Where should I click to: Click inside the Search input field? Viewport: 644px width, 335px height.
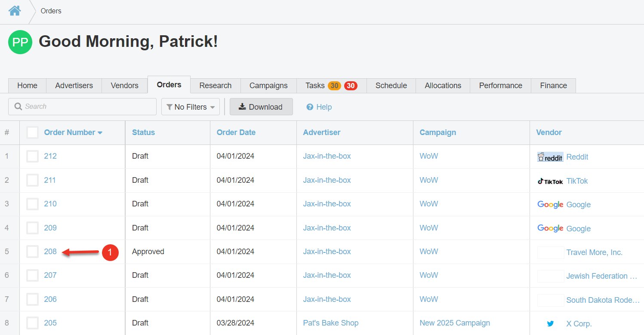pos(82,106)
